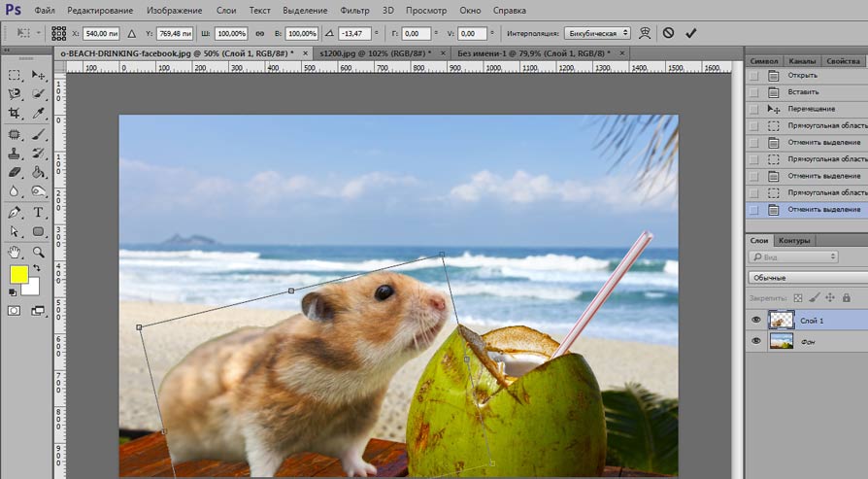
Task: Open the Фильтр menu
Action: 354,11
